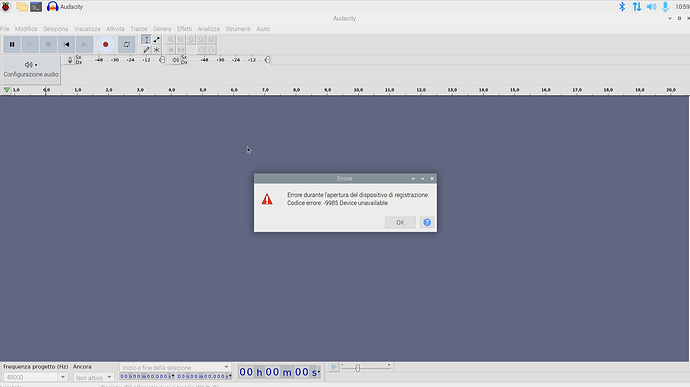Open the Effetti menu
The image size is (690, 387).
tap(184, 29)
